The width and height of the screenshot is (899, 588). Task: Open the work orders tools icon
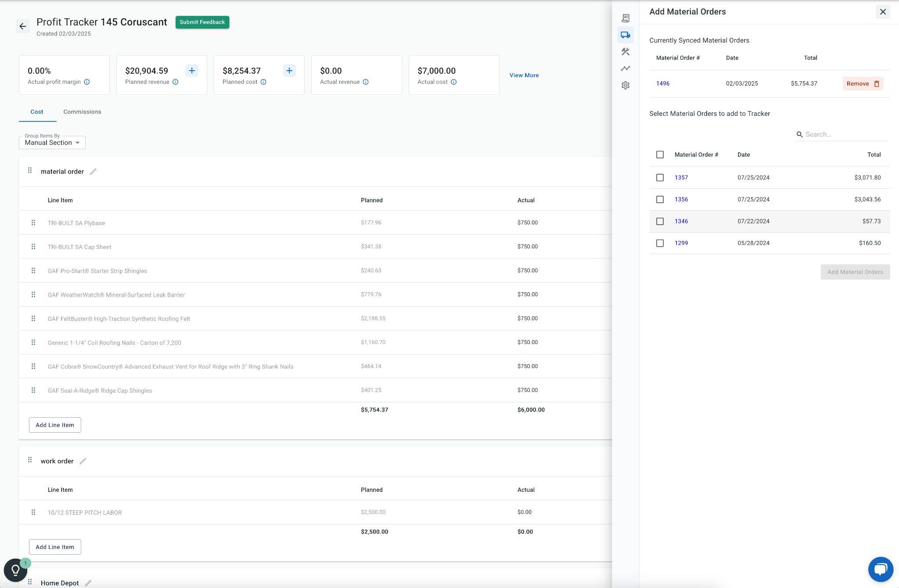click(x=626, y=52)
